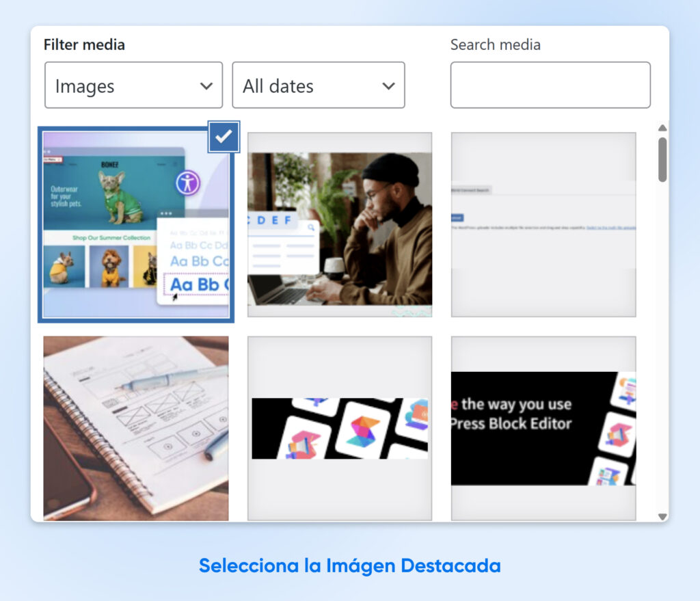This screenshot has height=601, width=700.
Task: Select the thumbnail of the man working on laptop
Action: (340, 224)
